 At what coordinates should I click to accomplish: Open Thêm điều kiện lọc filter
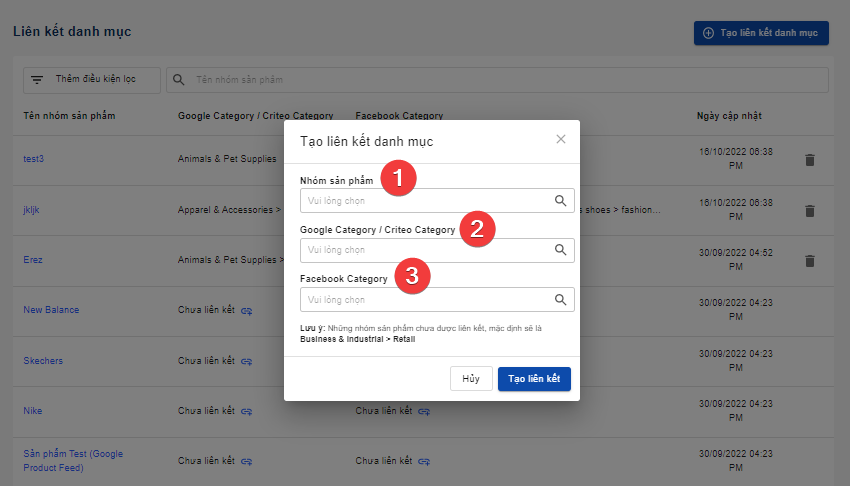[92, 80]
